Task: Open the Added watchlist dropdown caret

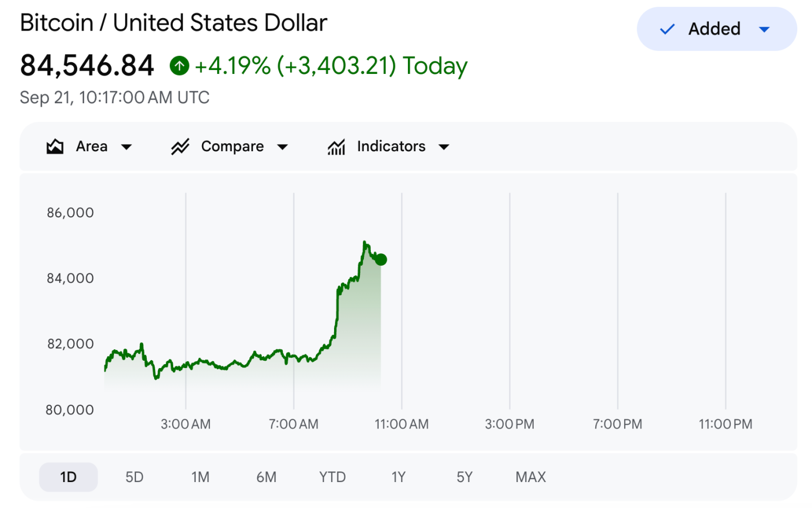Action: 764,29
